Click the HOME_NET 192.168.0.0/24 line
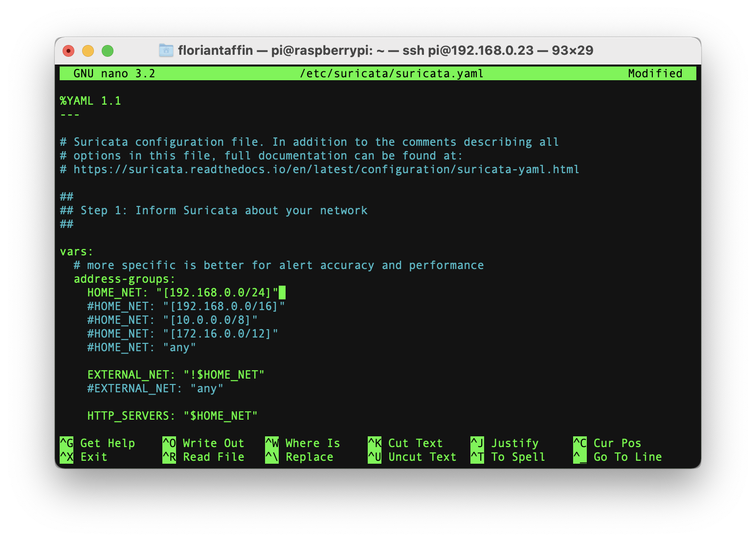This screenshot has width=756, height=541. (183, 293)
